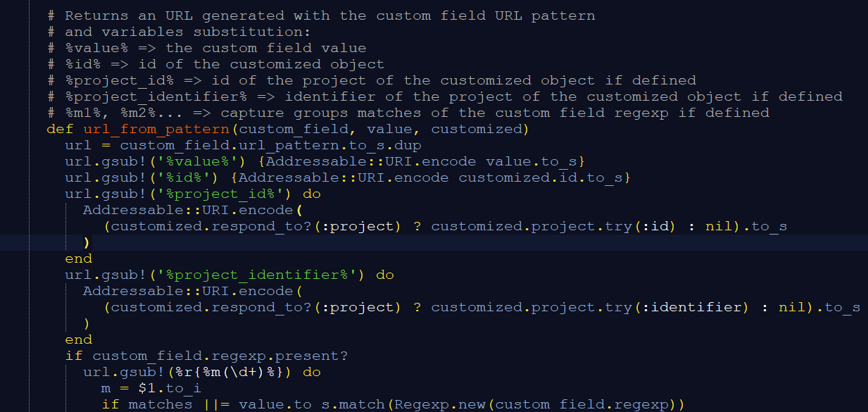Click Regexp.new in the matches line
Screen dimensions: 868x412
click(x=441, y=404)
